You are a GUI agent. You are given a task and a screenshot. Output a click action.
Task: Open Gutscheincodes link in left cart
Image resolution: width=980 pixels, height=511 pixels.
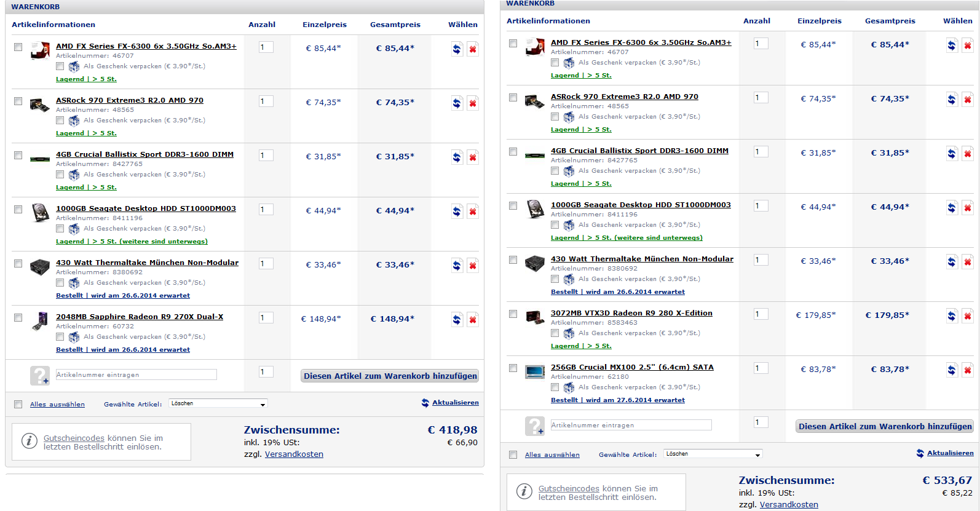[74, 438]
